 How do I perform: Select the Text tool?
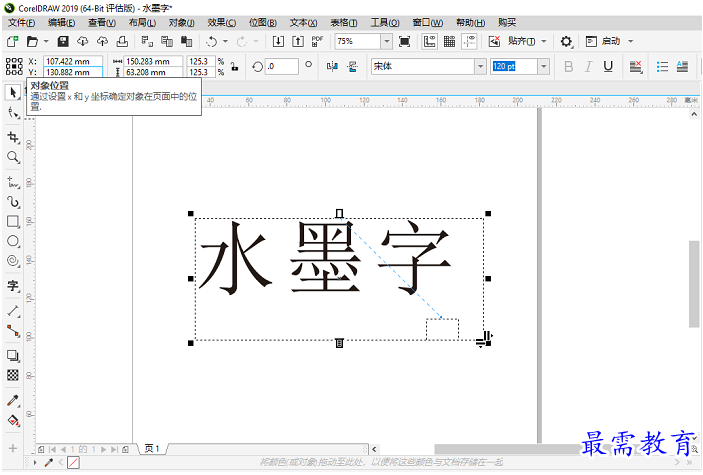13,286
